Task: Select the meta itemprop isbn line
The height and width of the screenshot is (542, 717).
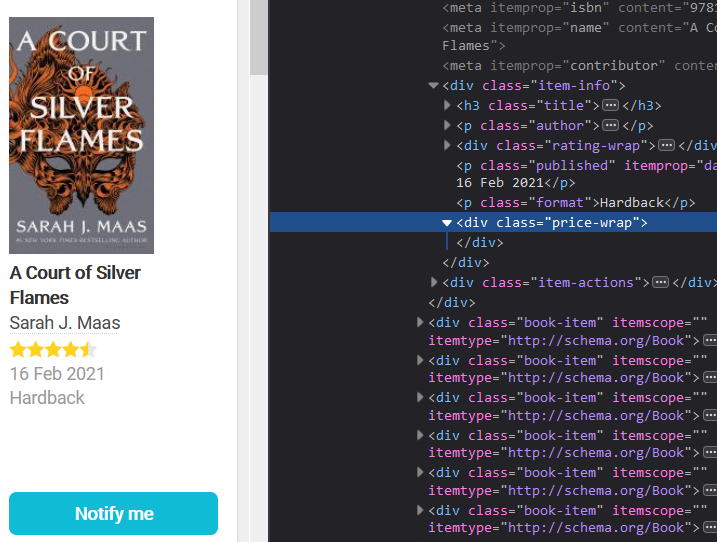Action: (x=579, y=8)
